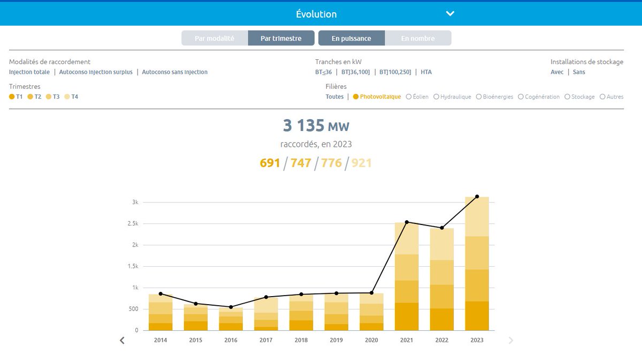Enable the "Avec" stockage filter
Image resolution: width=642 pixels, height=364 pixels.
556,72
